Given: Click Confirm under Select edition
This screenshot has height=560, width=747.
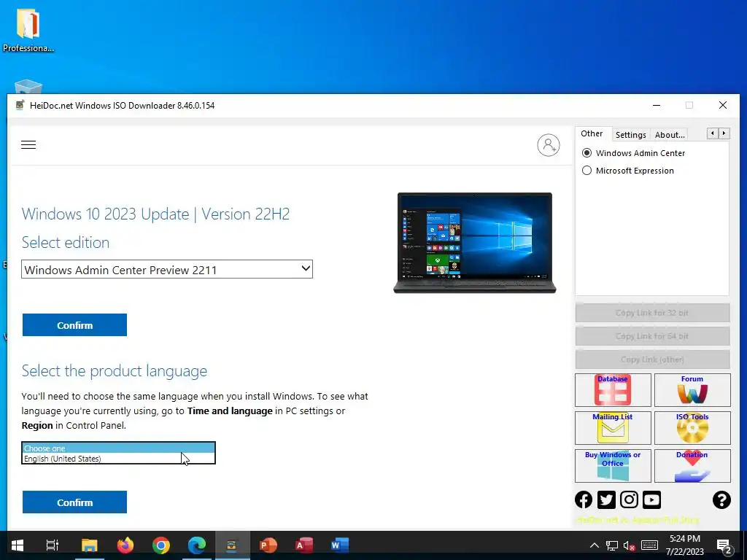Looking at the screenshot, I should pyautogui.click(x=75, y=325).
